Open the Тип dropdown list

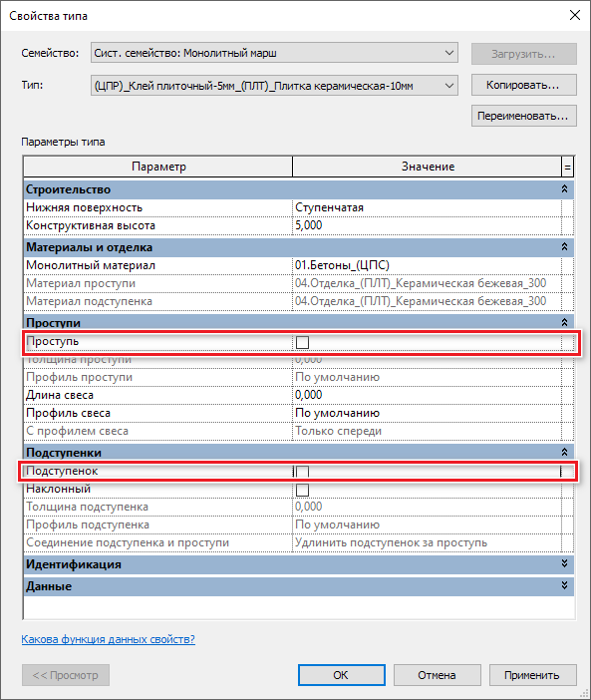pyautogui.click(x=274, y=86)
